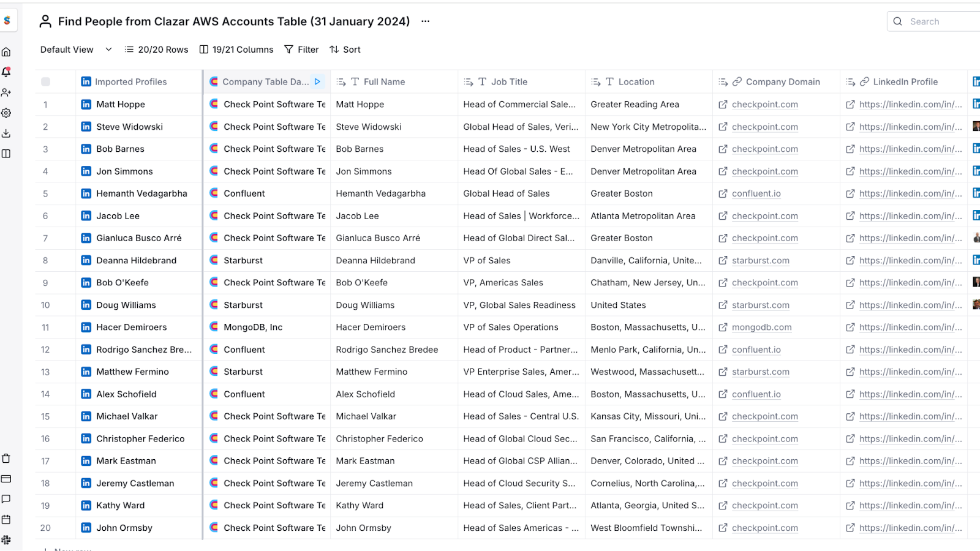
Task: Click the Job Title column header
Action: click(x=521, y=81)
